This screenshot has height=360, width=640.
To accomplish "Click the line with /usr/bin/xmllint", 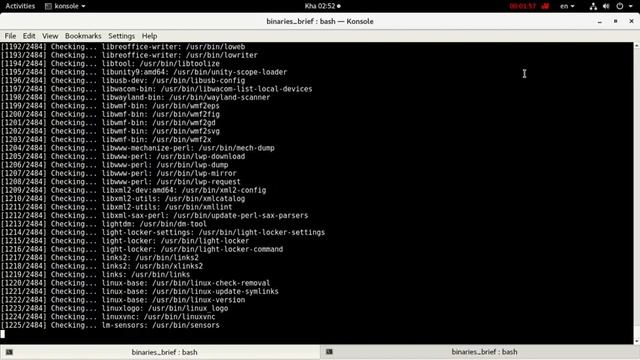I will (117, 207).
